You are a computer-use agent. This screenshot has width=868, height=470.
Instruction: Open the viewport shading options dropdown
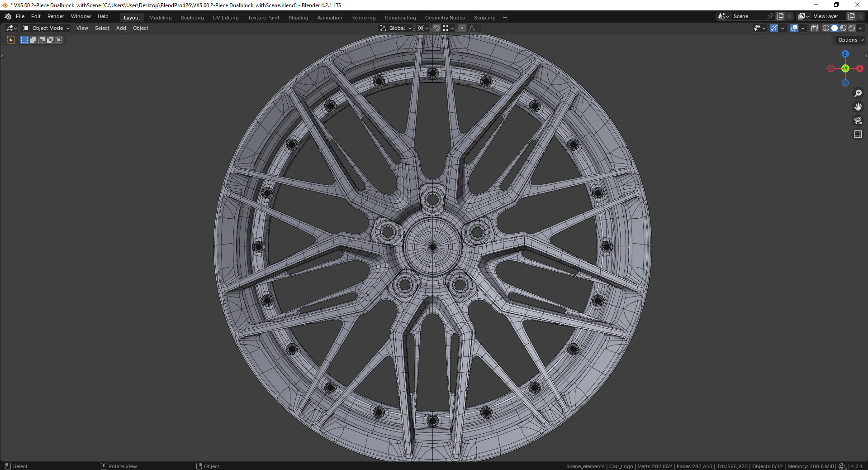tap(860, 28)
